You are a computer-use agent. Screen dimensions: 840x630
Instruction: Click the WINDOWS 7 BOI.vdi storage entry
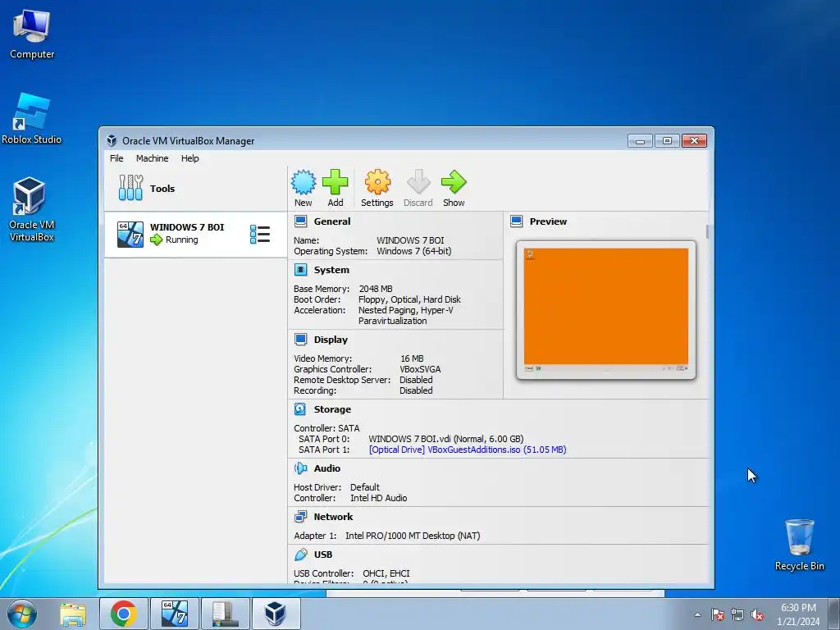445,439
